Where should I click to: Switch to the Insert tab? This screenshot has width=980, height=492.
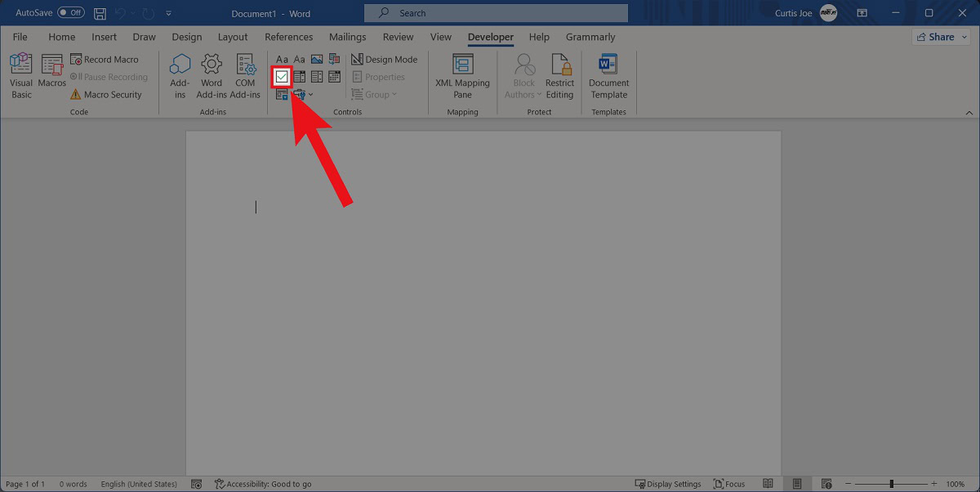coord(104,37)
